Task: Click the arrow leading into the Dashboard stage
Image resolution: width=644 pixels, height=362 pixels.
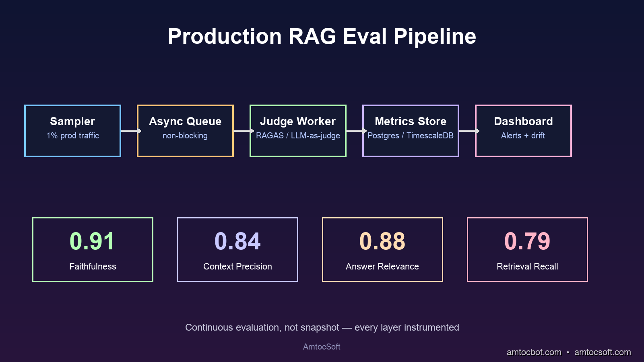Action: pyautogui.click(x=467, y=130)
